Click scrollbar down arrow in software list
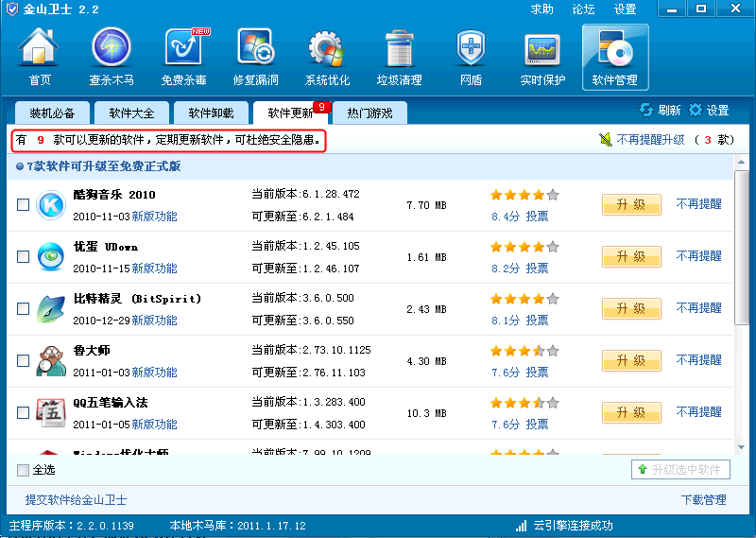 coord(742,447)
